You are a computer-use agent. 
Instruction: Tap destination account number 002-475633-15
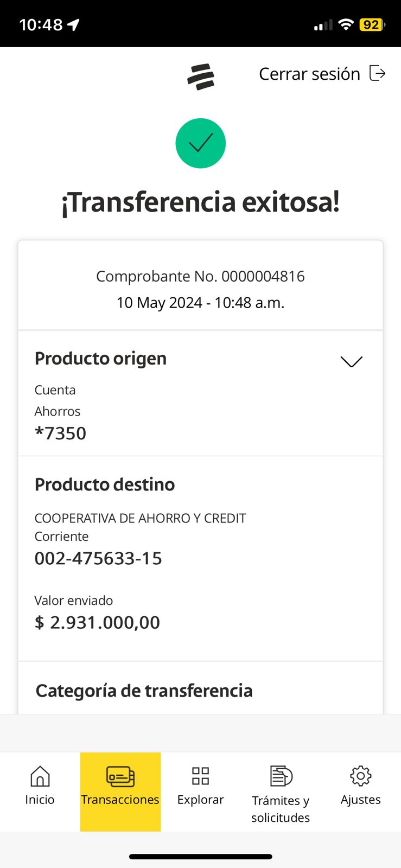coord(98,558)
